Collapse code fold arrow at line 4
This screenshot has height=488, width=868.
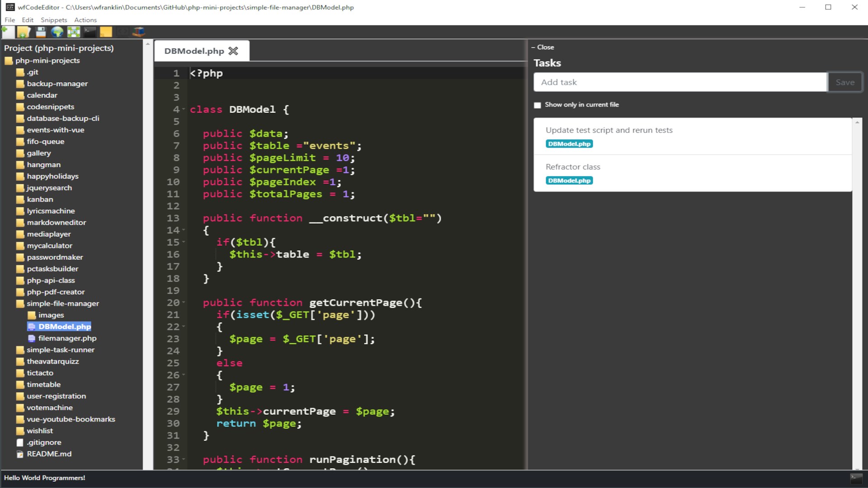coord(184,109)
